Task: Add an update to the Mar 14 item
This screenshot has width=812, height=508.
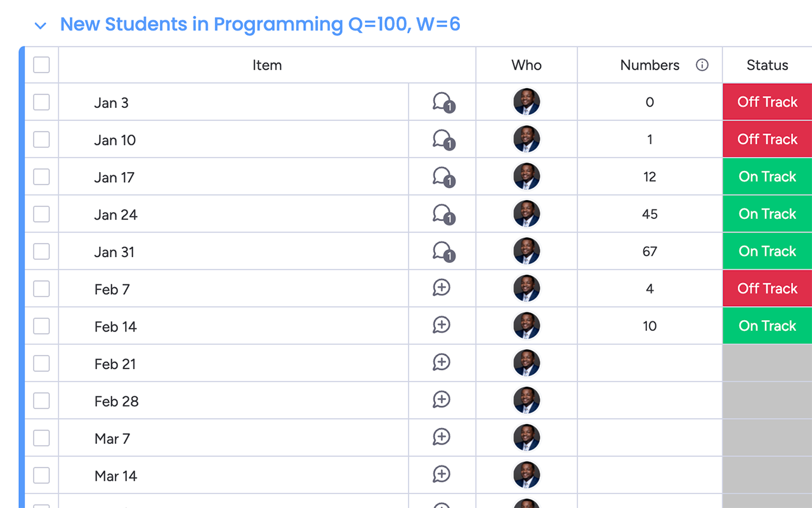Action: [x=442, y=475]
